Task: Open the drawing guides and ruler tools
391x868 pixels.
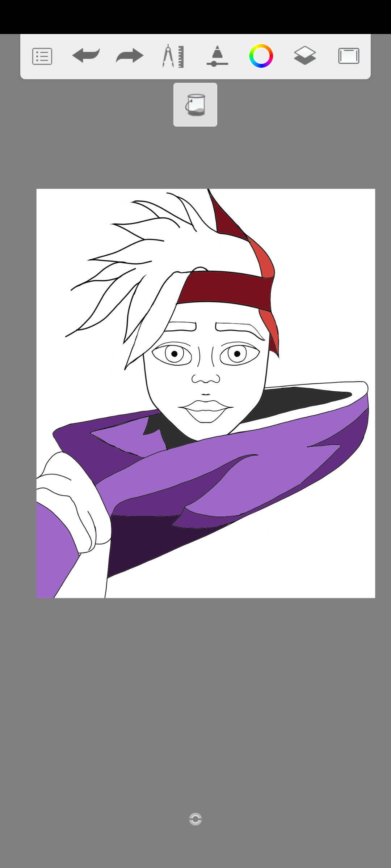Action: point(173,56)
